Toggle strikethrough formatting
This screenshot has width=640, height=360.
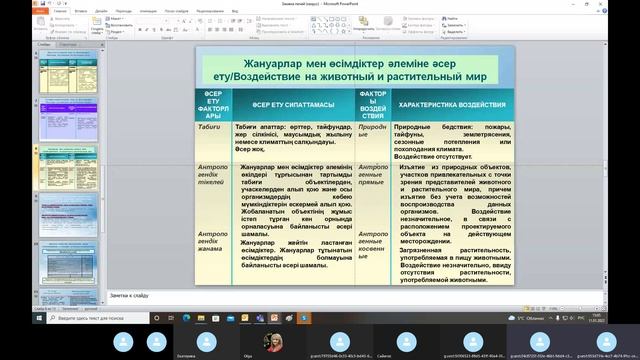(x=168, y=30)
